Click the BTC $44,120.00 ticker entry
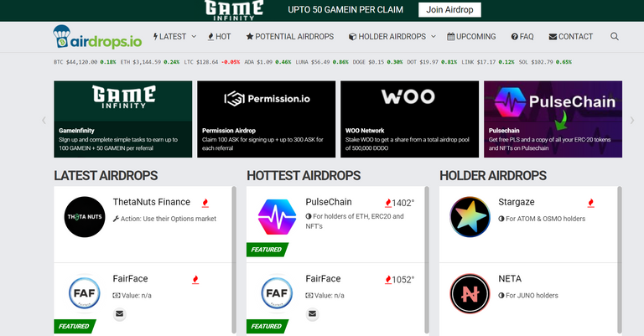 click(85, 62)
